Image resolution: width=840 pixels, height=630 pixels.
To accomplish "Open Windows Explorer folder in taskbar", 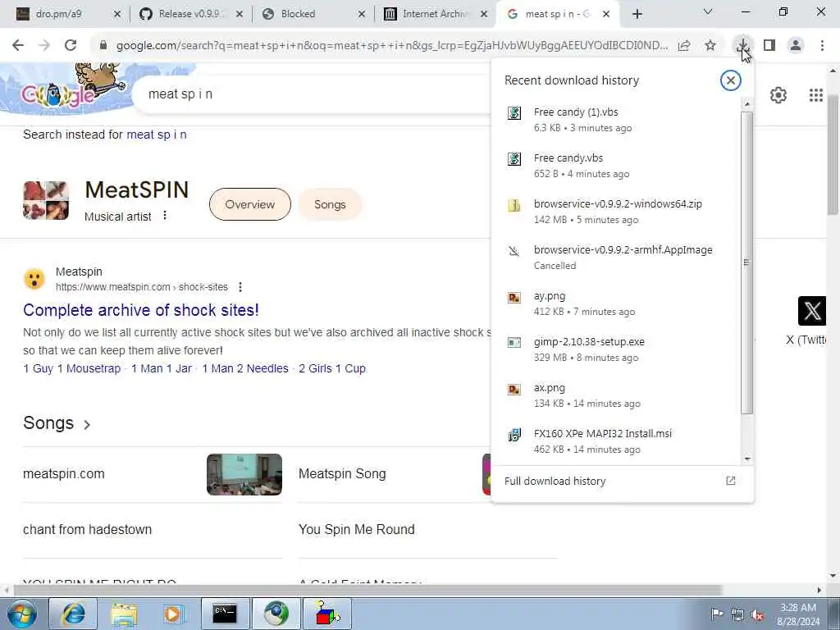I will click(124, 614).
